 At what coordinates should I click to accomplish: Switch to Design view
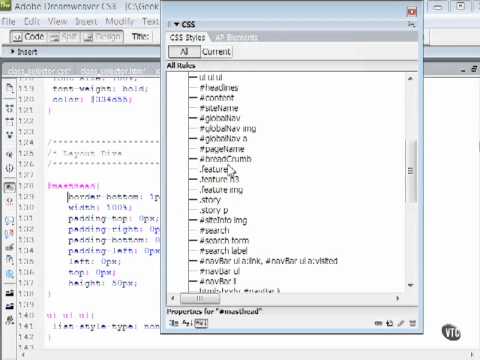102,37
